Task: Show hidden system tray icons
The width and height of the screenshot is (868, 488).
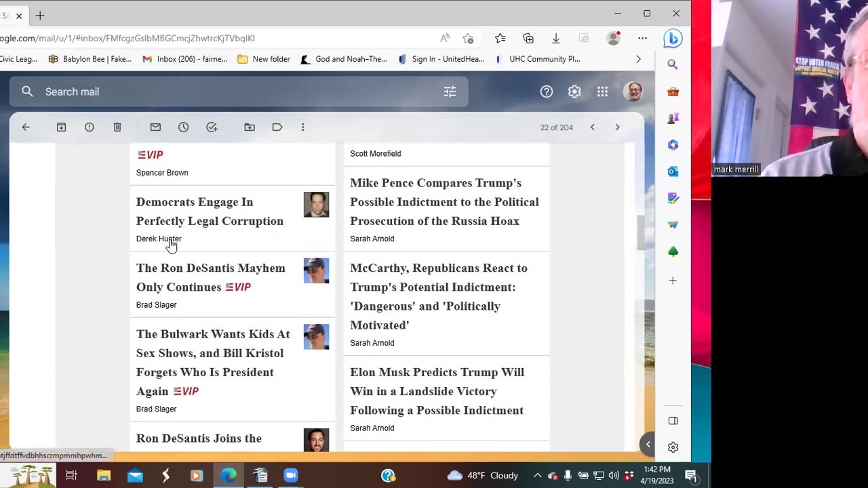Action: coord(537,475)
